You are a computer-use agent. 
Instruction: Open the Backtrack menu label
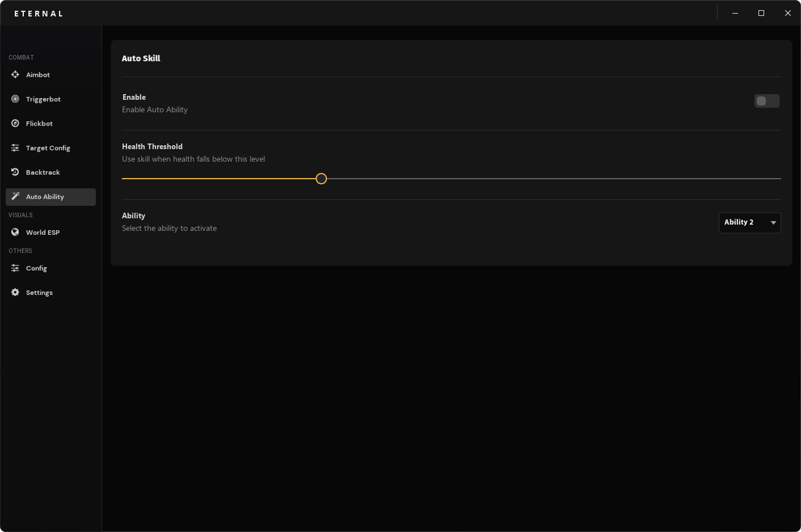tap(43, 172)
